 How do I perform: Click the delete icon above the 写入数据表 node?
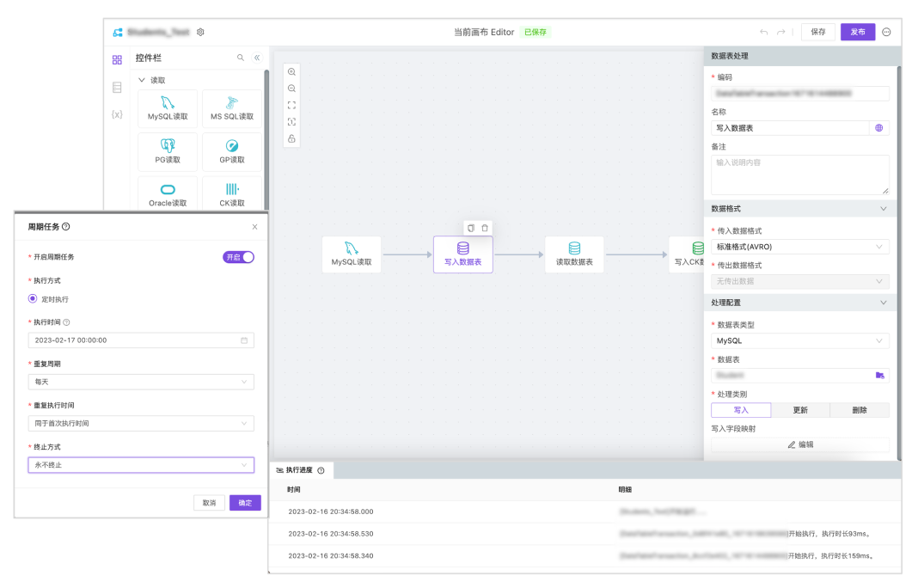pos(485,228)
